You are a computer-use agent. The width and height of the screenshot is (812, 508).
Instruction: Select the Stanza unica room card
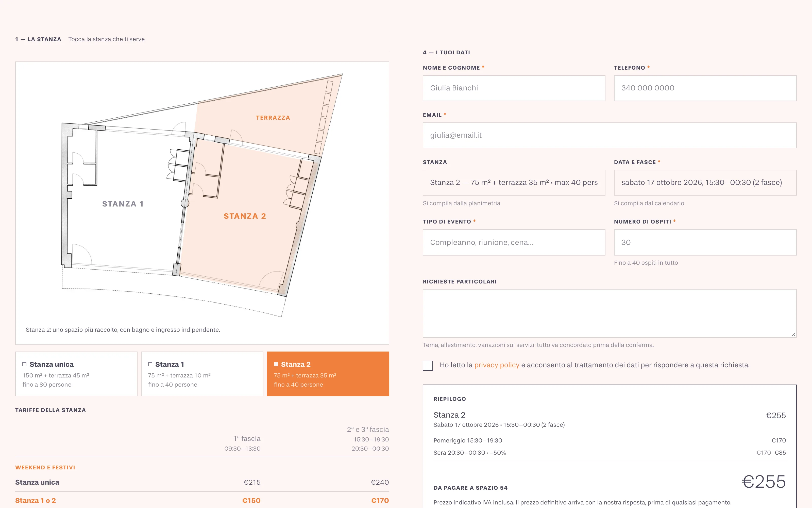76,374
